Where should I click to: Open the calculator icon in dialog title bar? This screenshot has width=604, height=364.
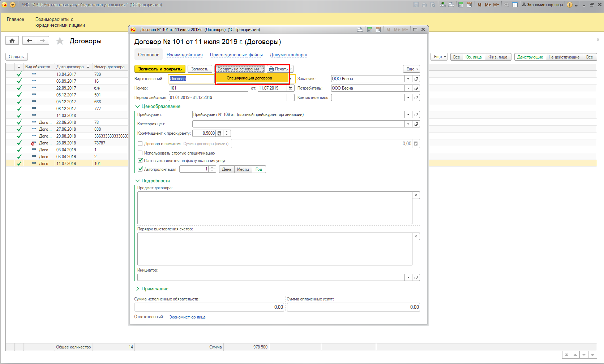[x=369, y=30]
